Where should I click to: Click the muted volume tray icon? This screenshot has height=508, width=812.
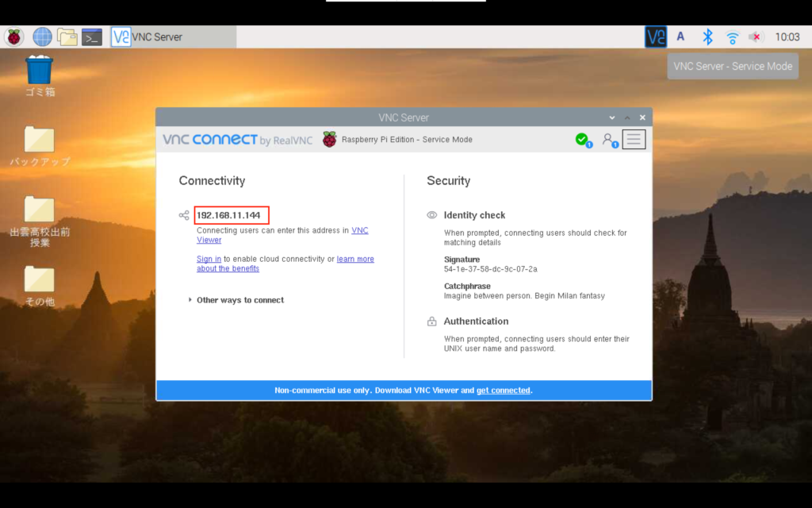click(x=756, y=37)
